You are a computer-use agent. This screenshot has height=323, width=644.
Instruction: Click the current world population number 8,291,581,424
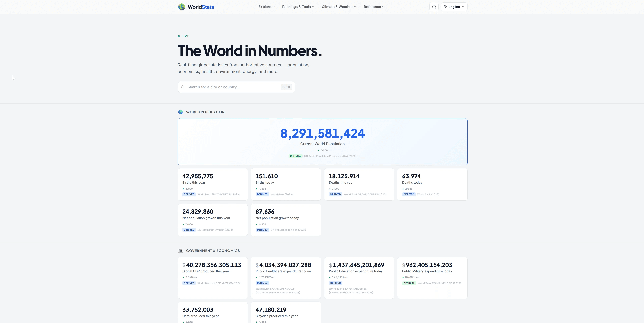pyautogui.click(x=322, y=133)
